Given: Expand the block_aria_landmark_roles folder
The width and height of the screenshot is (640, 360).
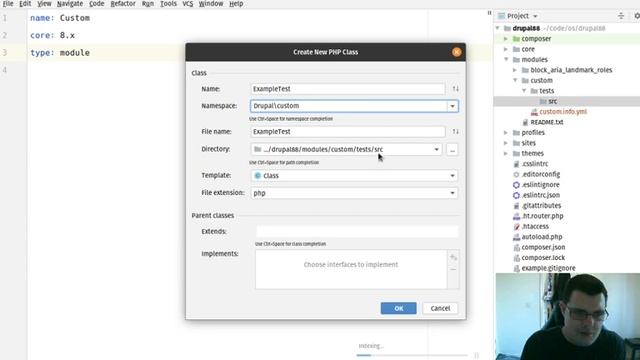Looking at the screenshot, I should click(515, 70).
